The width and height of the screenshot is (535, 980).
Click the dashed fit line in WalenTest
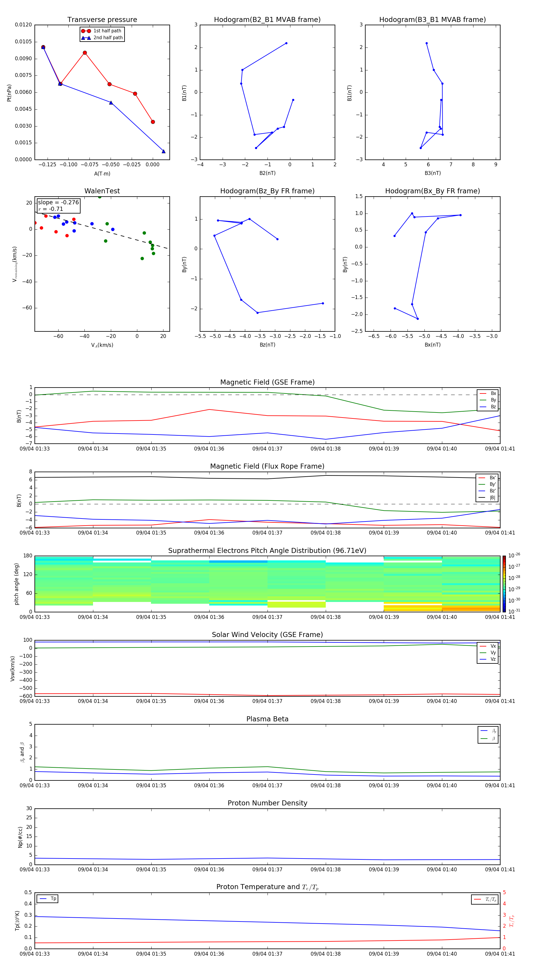click(101, 230)
